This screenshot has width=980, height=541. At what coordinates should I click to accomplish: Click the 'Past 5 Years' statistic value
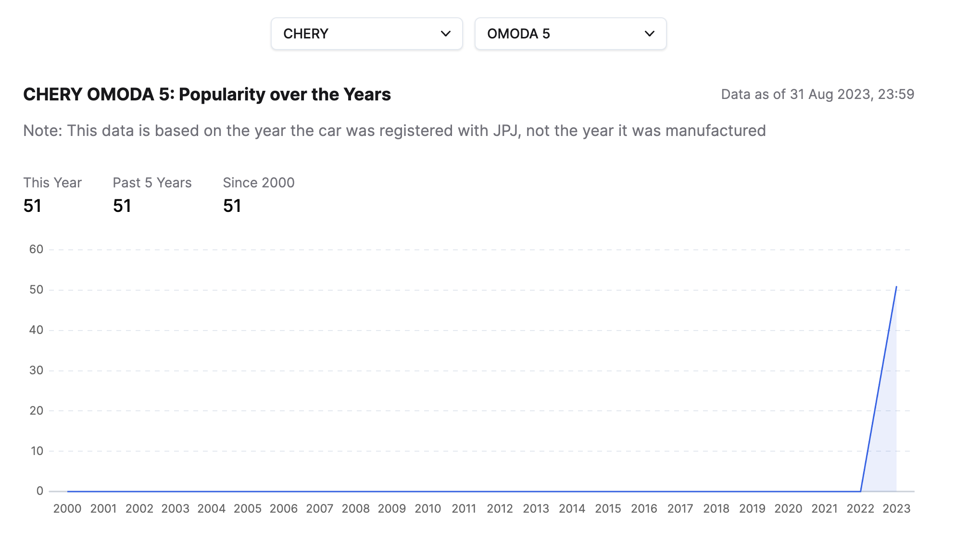point(122,206)
